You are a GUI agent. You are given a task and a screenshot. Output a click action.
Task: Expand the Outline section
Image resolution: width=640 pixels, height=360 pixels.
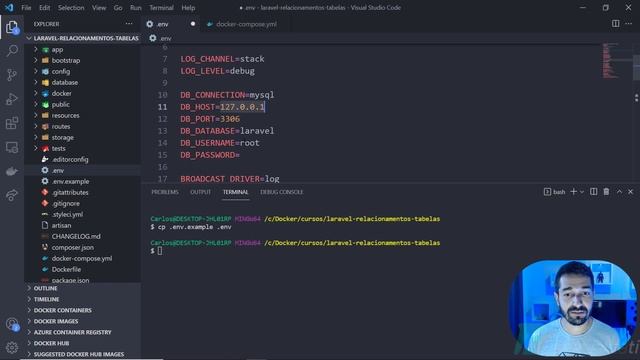tap(83, 289)
